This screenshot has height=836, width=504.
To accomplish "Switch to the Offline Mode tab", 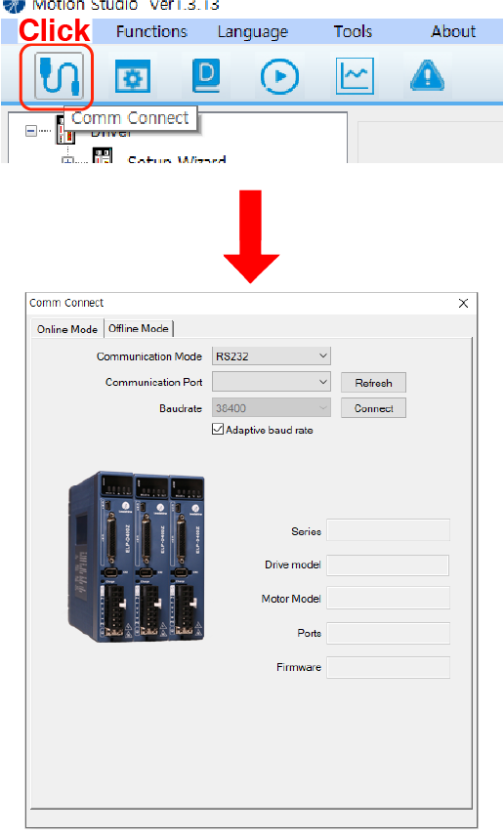I will [x=139, y=328].
